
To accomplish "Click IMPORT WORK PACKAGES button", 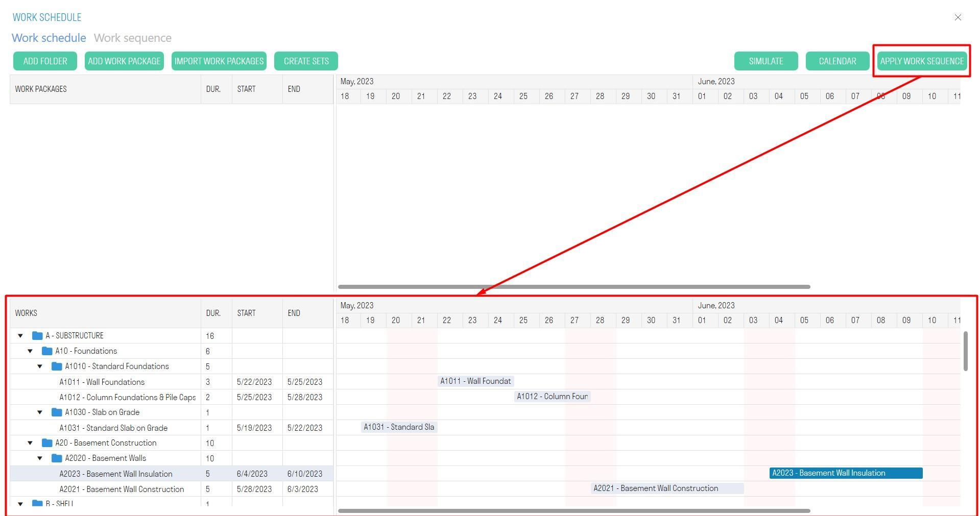I will point(219,61).
